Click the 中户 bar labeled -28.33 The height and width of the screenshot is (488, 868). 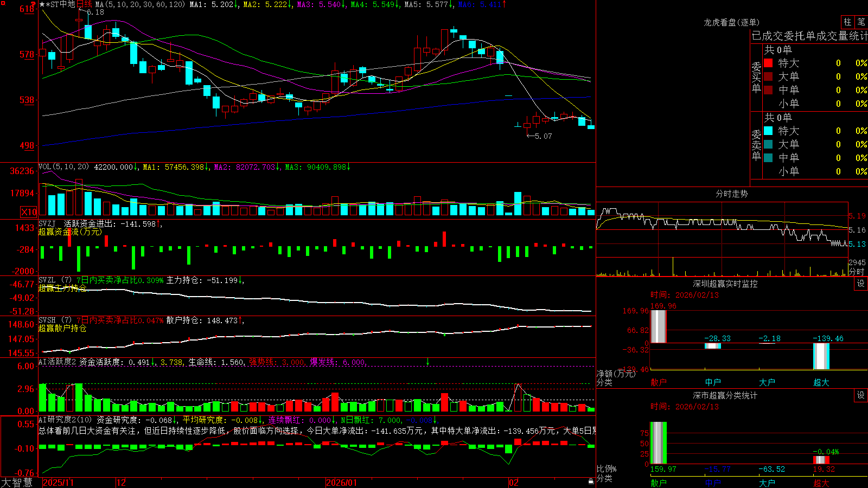713,346
